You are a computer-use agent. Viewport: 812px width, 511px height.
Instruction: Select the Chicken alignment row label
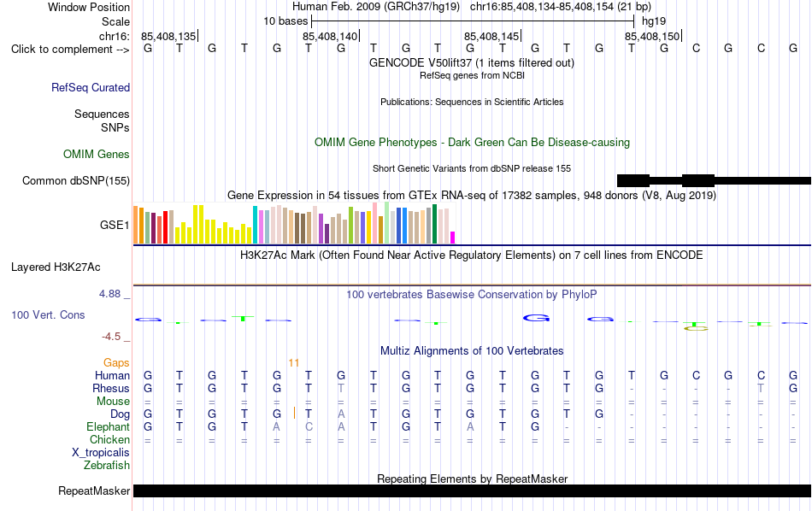[x=109, y=439]
